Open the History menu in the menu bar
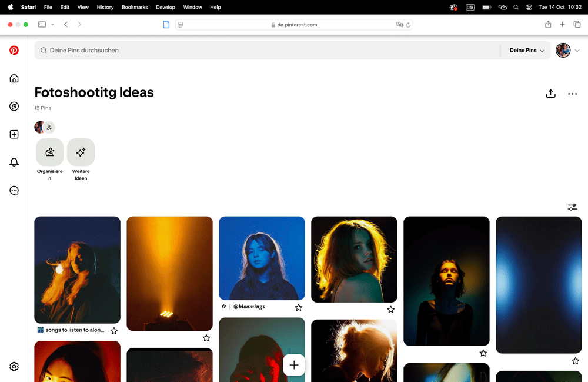The height and width of the screenshot is (382, 588). click(105, 7)
